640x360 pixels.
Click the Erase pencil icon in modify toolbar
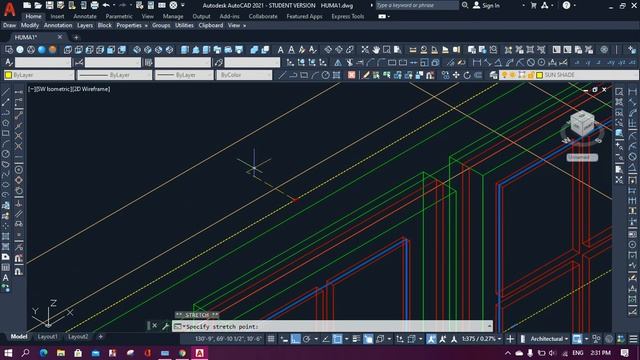click(366, 75)
